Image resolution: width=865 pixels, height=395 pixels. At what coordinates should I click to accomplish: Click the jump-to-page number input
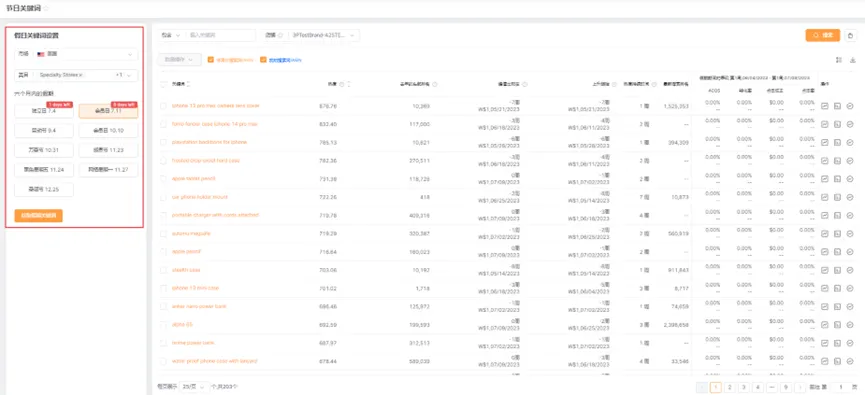[840, 387]
